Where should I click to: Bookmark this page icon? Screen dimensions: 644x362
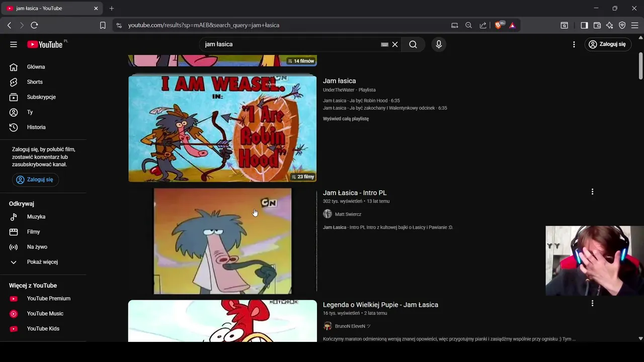pyautogui.click(x=103, y=25)
